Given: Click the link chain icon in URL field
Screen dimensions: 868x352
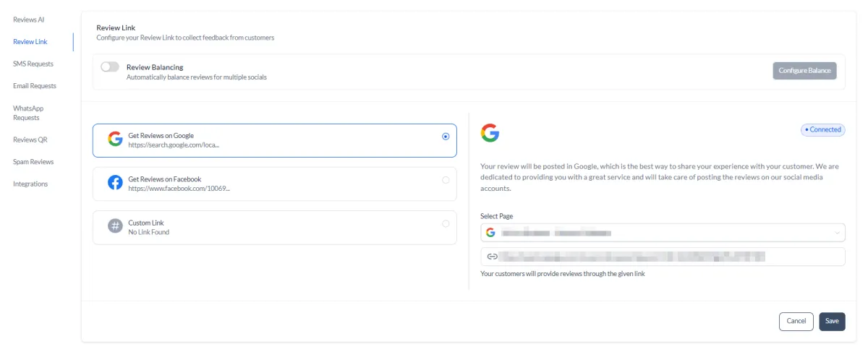Looking at the screenshot, I should [492, 256].
